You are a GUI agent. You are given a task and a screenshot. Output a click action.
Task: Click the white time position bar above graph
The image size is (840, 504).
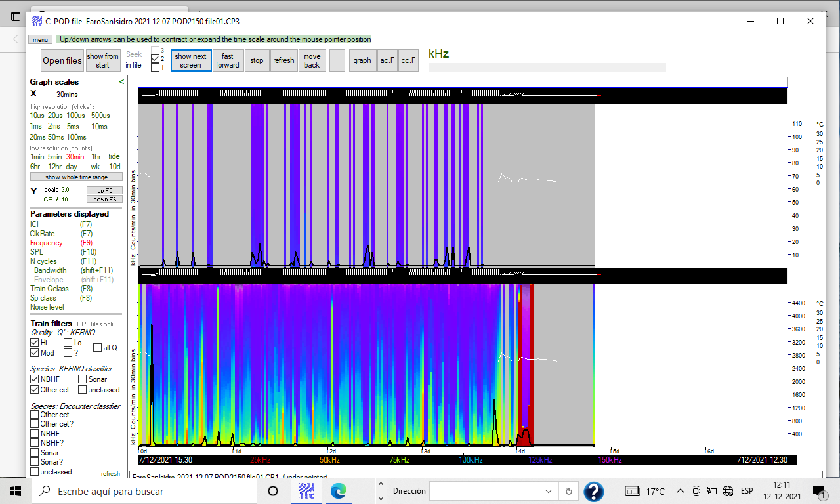pyautogui.click(x=463, y=82)
